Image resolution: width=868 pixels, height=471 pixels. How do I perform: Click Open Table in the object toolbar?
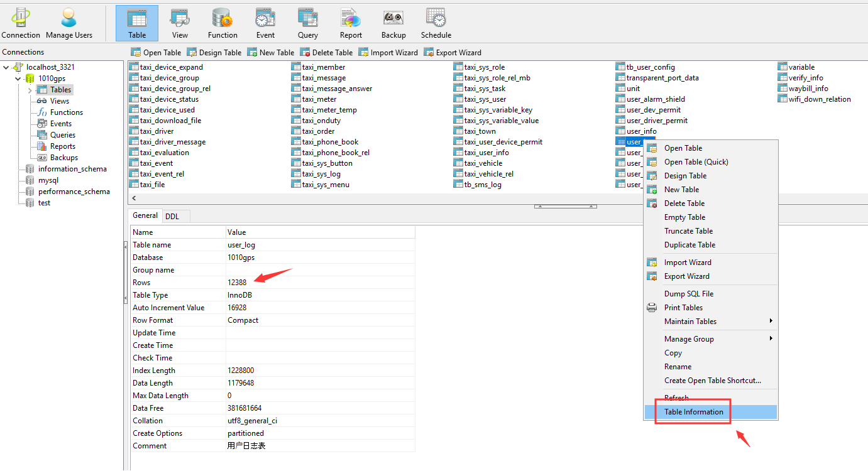[x=156, y=53]
